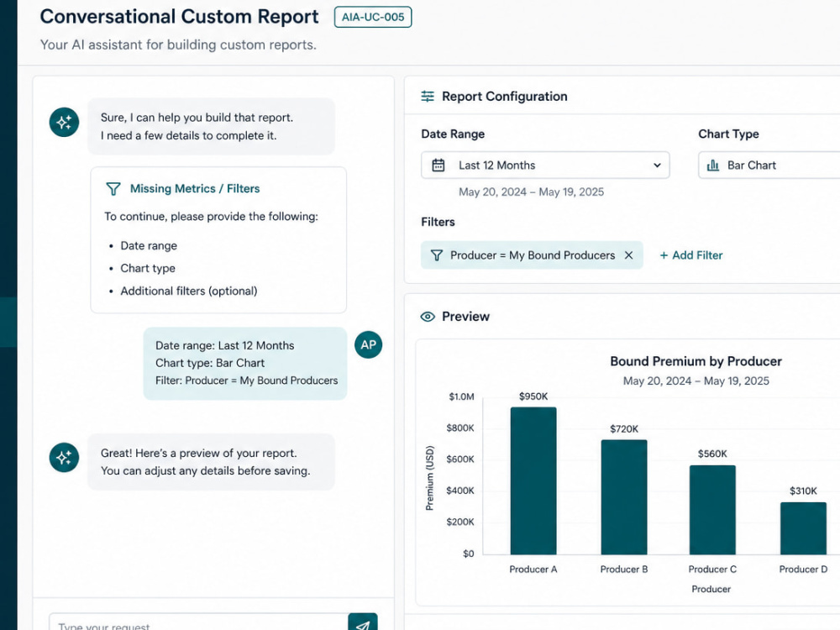Click the Conversational Custom Report title

(180, 17)
